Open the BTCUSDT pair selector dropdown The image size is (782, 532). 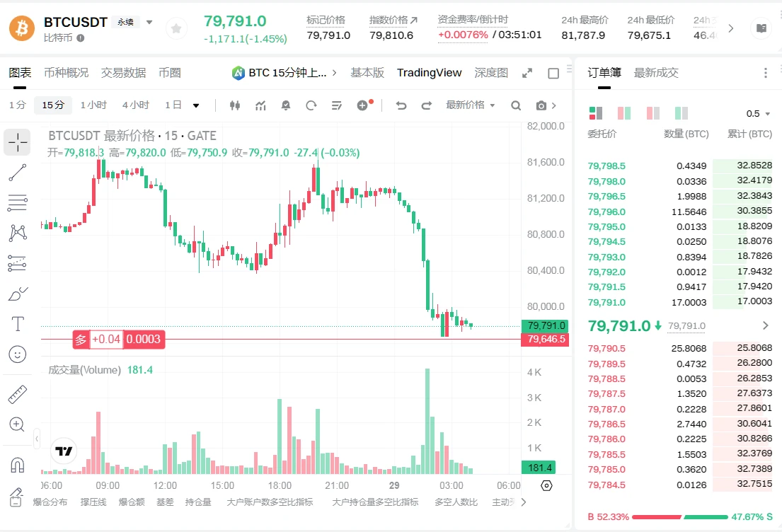point(149,23)
